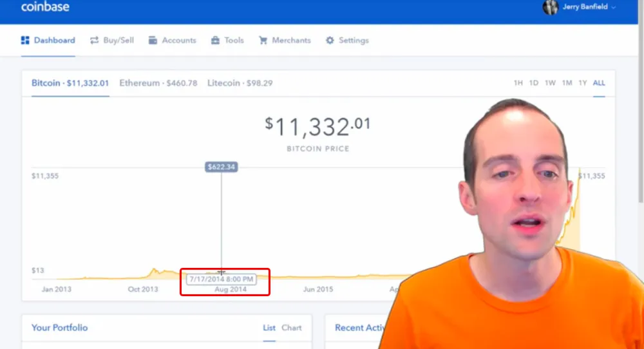
Task: Click the Oct 2013 axis label
Action: [143, 289]
